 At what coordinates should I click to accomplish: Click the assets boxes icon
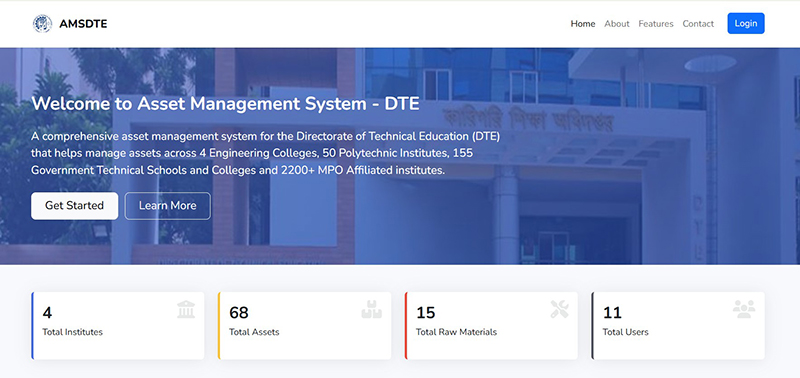click(x=372, y=309)
